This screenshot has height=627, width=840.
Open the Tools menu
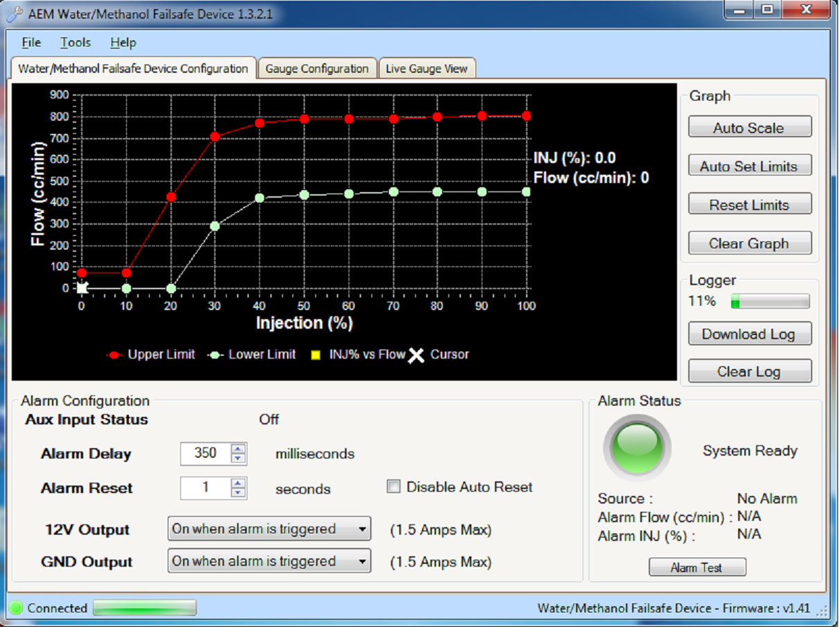coord(75,42)
